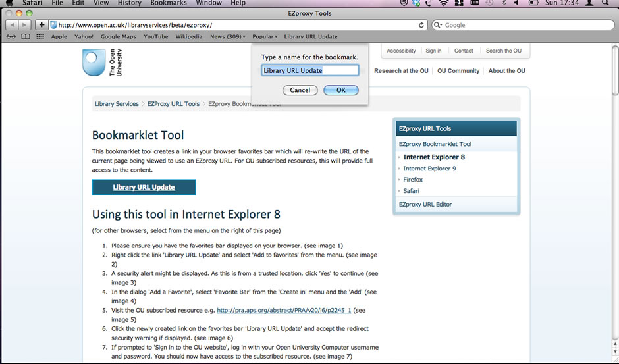This screenshot has height=364, width=619.
Task: Click the Library URL Update bookmarklet button
Action: [x=144, y=187]
